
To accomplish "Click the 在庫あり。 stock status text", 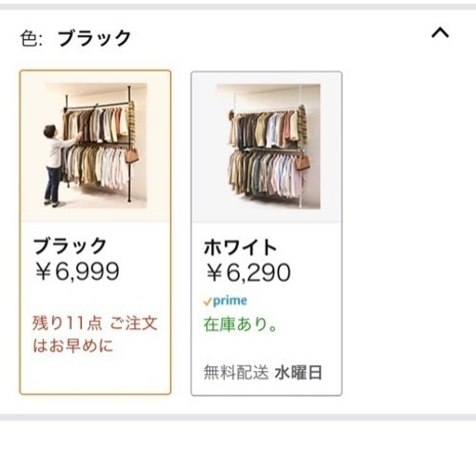I will (240, 324).
